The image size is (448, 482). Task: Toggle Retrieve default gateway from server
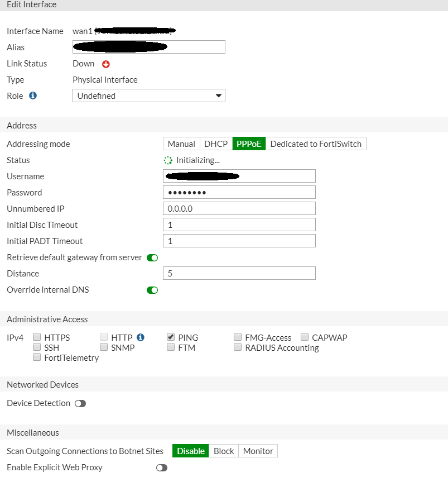152,257
